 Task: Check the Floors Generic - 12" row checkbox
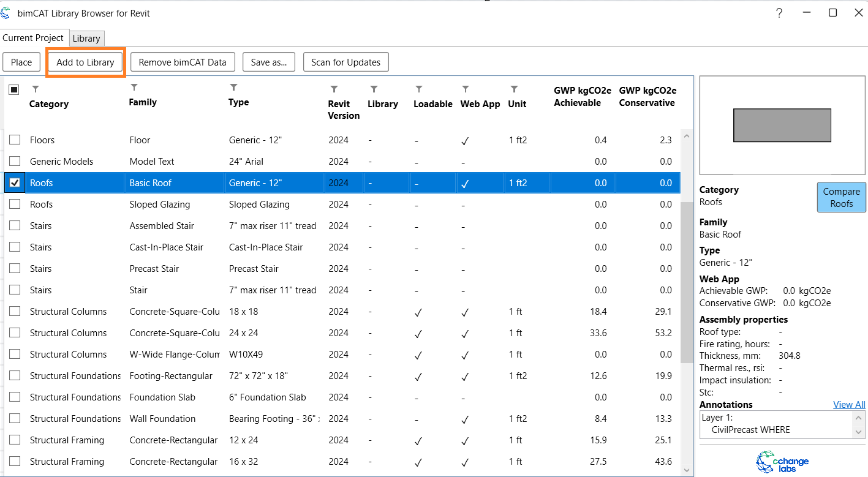click(15, 140)
